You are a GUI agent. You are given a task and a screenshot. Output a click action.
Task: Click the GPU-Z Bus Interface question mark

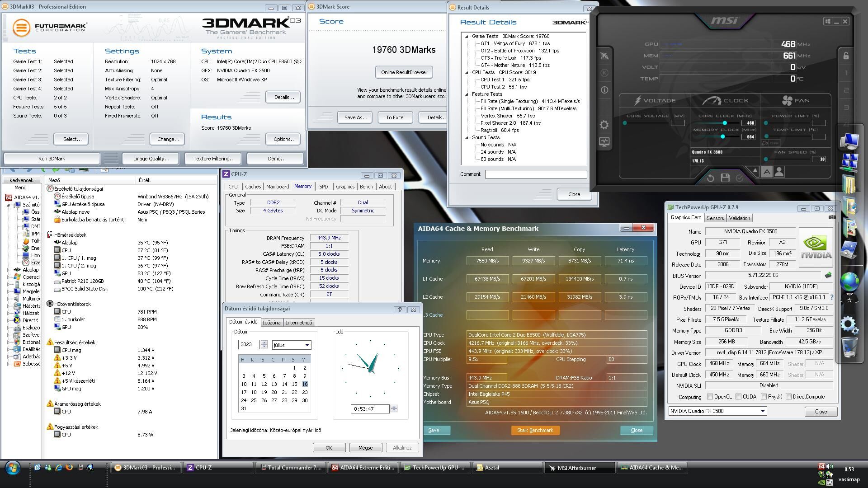[x=832, y=297]
